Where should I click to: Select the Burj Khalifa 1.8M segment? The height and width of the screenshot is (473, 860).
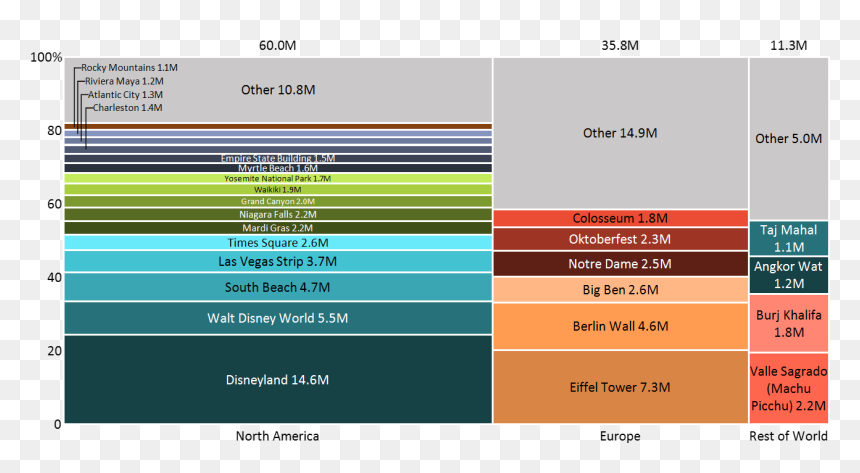click(789, 323)
